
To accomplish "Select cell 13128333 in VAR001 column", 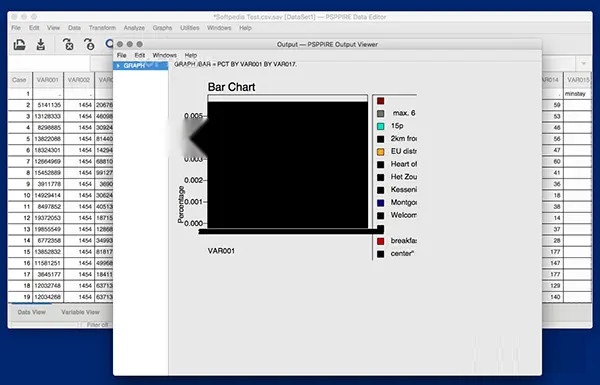I will point(48,116).
